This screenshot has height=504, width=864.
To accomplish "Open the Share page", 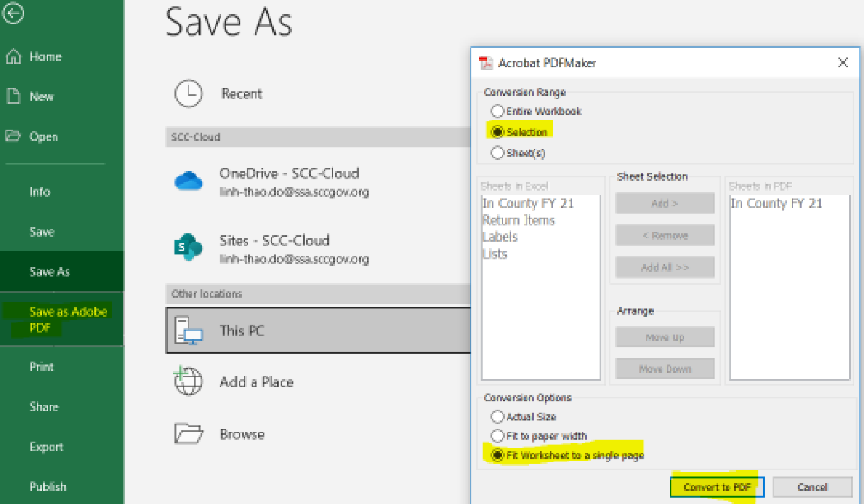I will (62, 407).
